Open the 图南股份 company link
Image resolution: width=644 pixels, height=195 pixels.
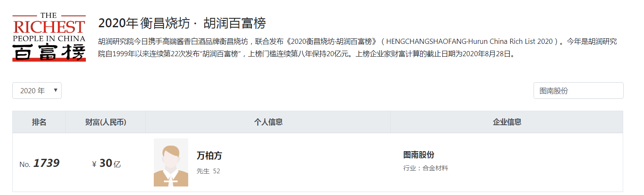pos(418,155)
